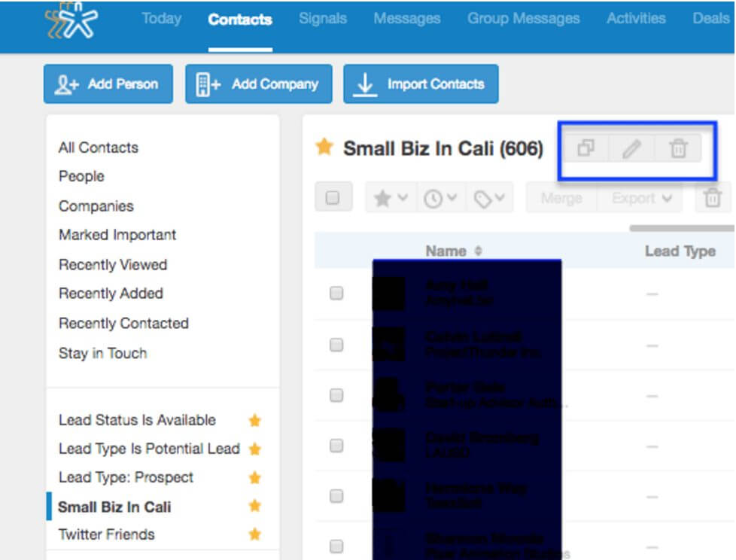Expand the tag dropdown in the toolbar
This screenshot has height=560, width=736.
[x=488, y=199]
